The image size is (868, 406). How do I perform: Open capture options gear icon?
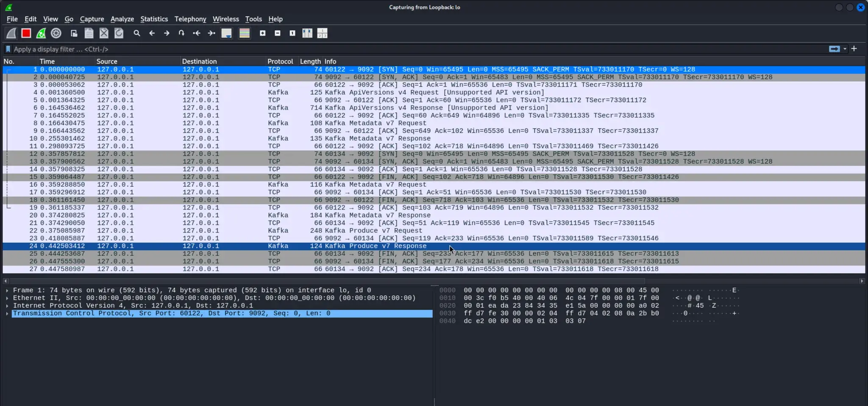56,33
